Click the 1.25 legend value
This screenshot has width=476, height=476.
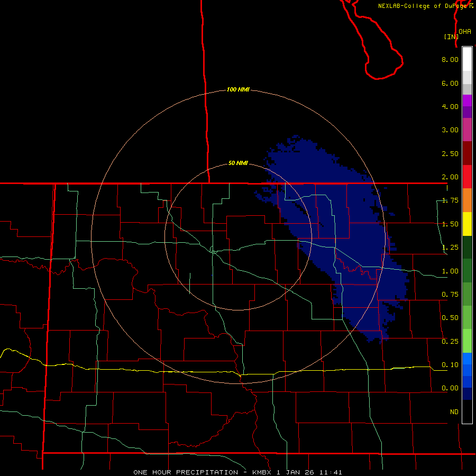point(450,248)
